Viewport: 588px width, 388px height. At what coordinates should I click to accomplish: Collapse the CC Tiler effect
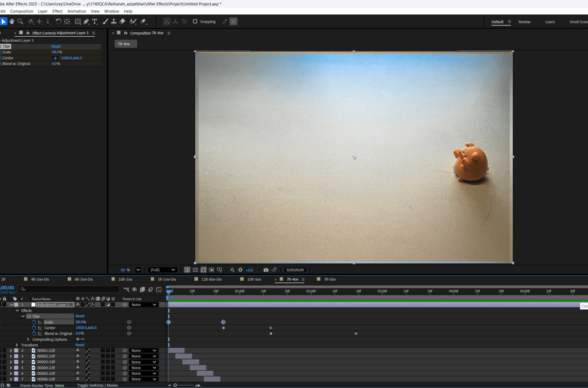pos(23,316)
